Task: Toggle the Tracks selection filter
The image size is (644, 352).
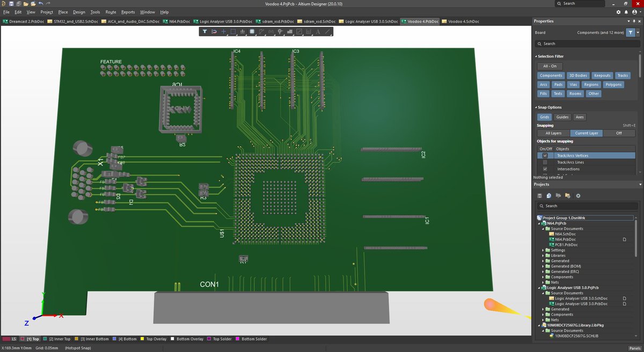Action: [622, 76]
